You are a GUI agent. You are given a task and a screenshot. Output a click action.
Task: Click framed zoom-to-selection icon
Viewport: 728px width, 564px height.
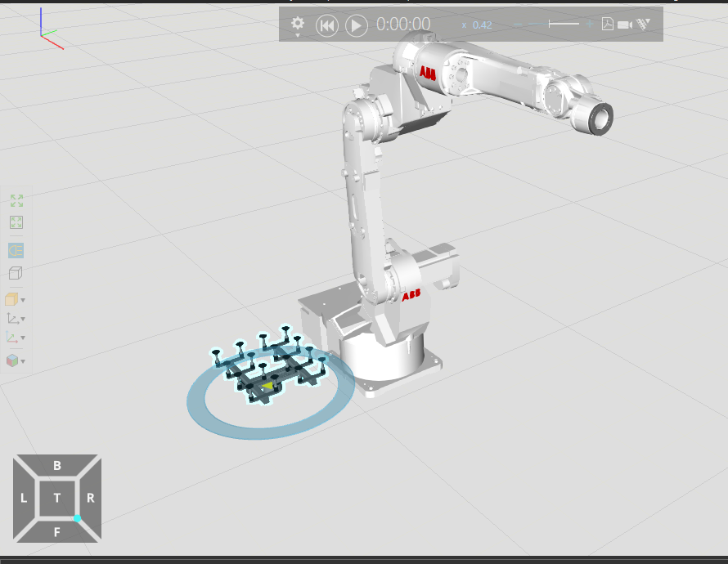tap(16, 222)
